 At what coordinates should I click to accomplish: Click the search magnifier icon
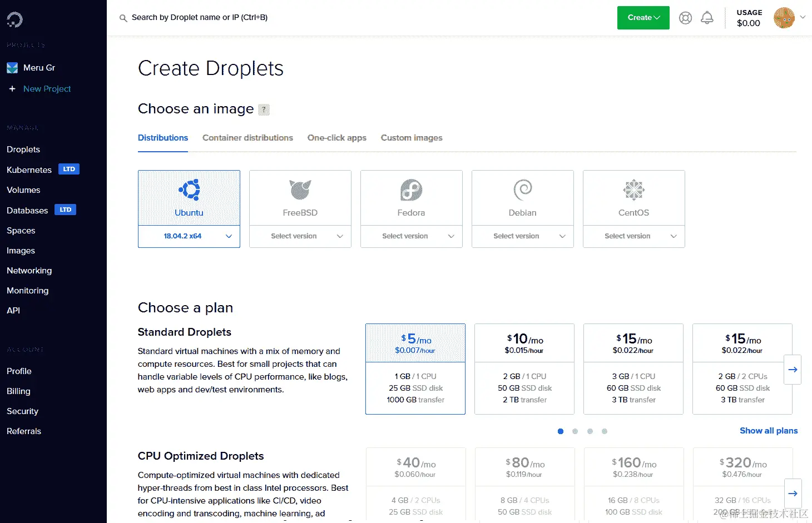123,18
